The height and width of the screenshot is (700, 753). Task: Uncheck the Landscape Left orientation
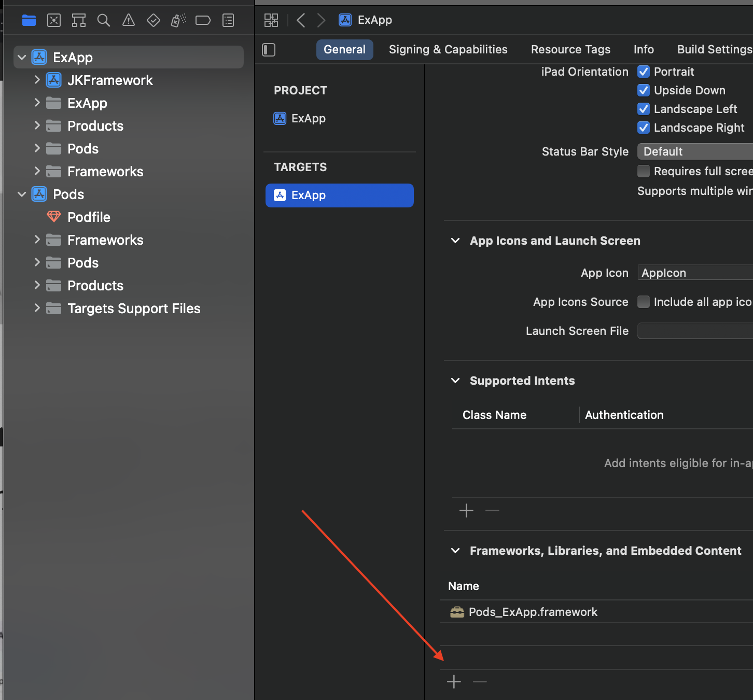click(x=644, y=109)
